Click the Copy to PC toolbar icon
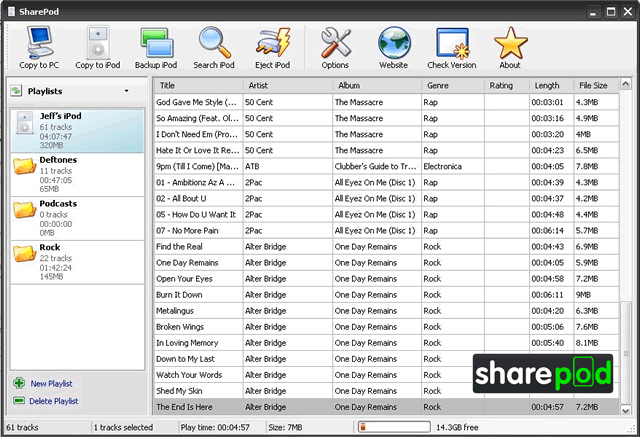Viewport: 640px width, 437px height. coord(40,42)
